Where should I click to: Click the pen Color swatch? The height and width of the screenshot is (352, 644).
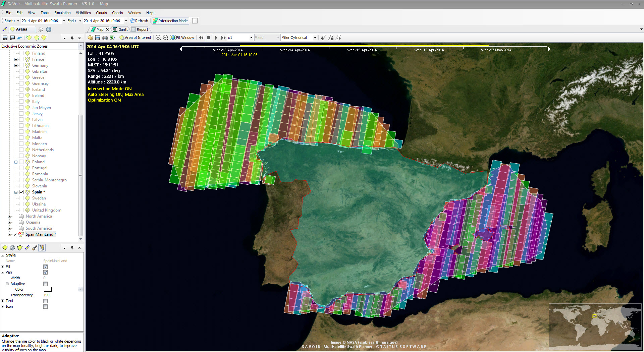pos(48,289)
